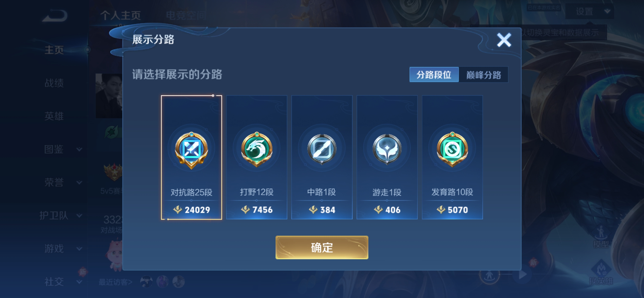Open the 最近访客 recent visitors link
This screenshot has width=644, height=298.
tap(115, 282)
